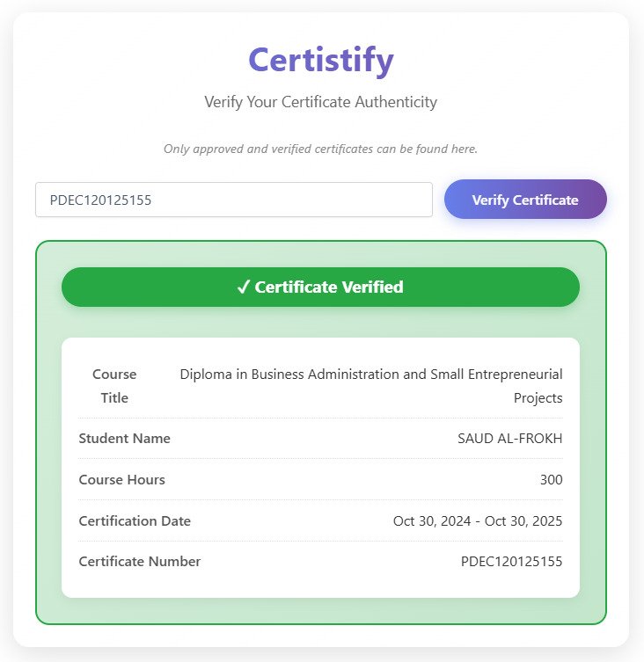The width and height of the screenshot is (644, 662).
Task: Click the Diploma in Business Administration course name
Action: [x=370, y=375]
